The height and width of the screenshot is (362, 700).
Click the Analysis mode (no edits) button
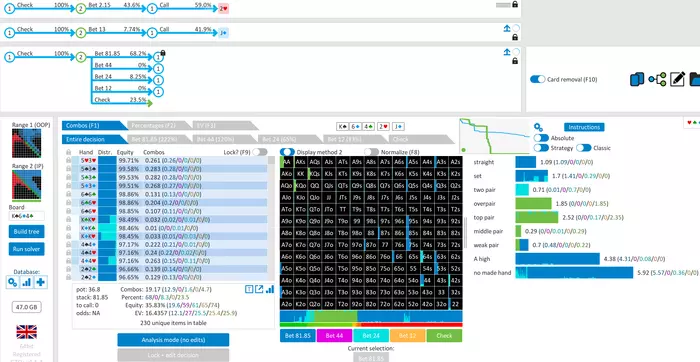click(x=173, y=340)
